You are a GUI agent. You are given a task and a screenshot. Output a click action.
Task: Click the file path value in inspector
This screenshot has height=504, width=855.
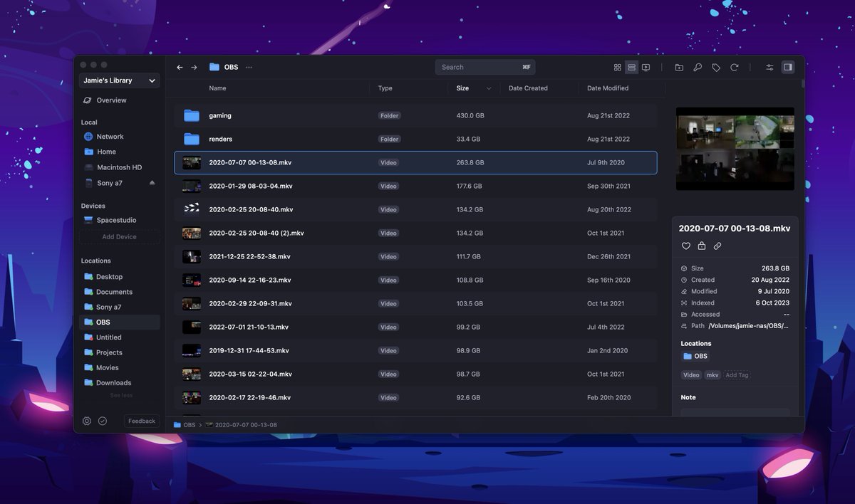[x=749, y=325]
